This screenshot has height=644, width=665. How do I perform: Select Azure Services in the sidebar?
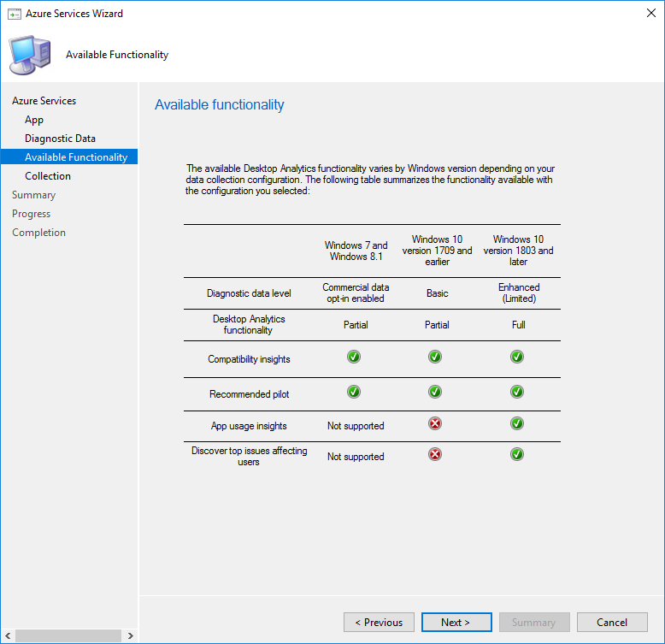tap(44, 101)
